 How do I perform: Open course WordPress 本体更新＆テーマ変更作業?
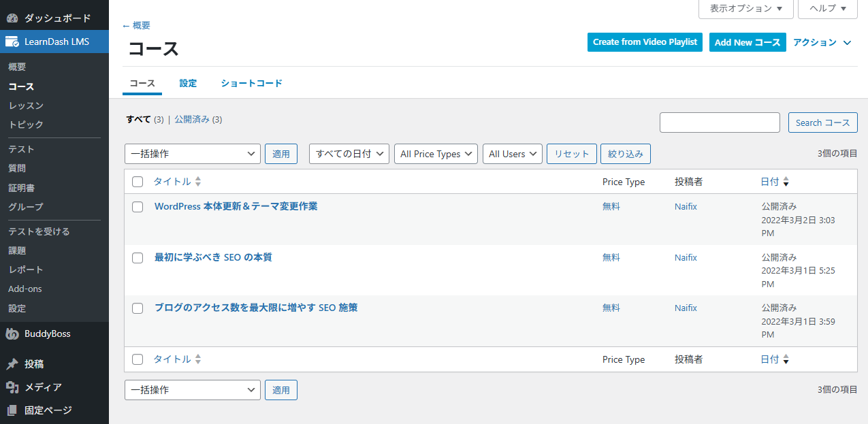click(x=236, y=206)
